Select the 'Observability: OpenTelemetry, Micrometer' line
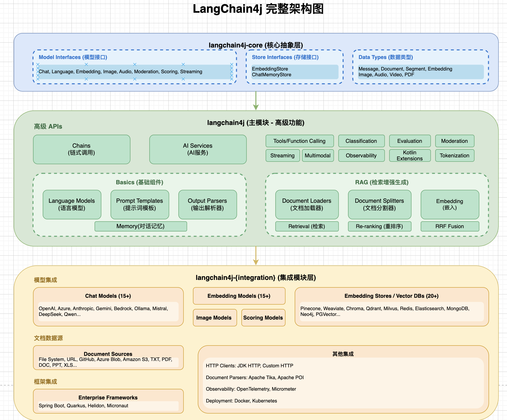This screenshot has width=507, height=420. [251, 389]
